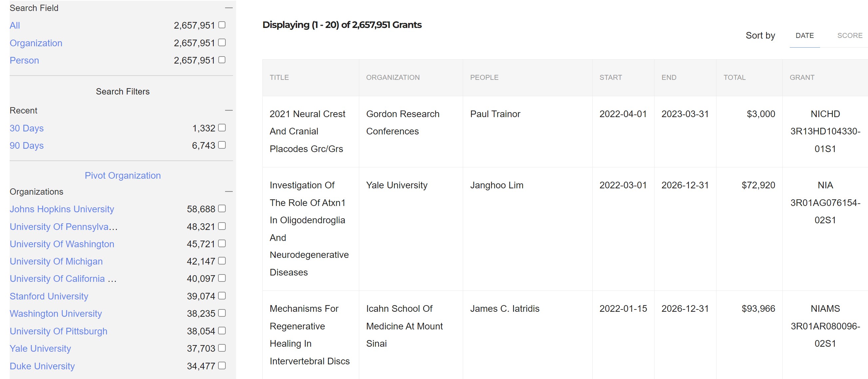Click Yale University in the results table
Image resolution: width=868 pixels, height=379 pixels.
(x=397, y=185)
